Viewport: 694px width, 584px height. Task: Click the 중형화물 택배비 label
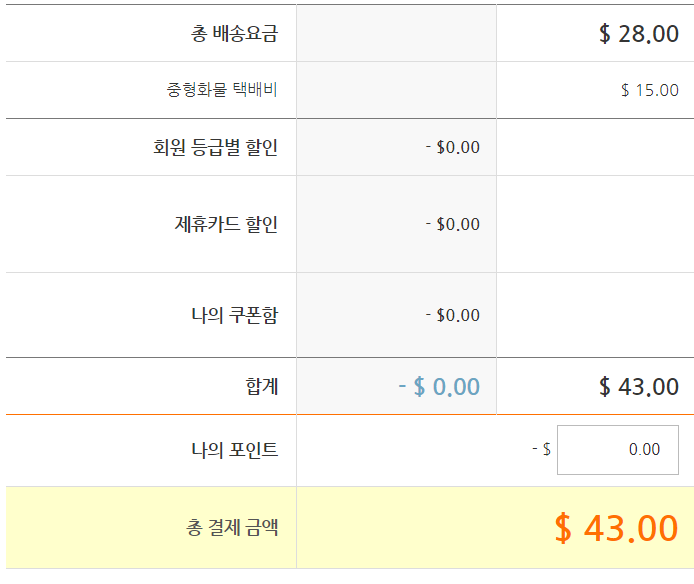[x=222, y=90]
